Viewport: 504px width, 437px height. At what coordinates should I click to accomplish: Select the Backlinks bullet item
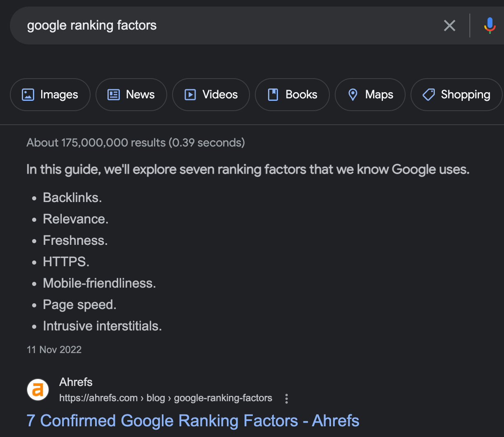[x=72, y=198]
